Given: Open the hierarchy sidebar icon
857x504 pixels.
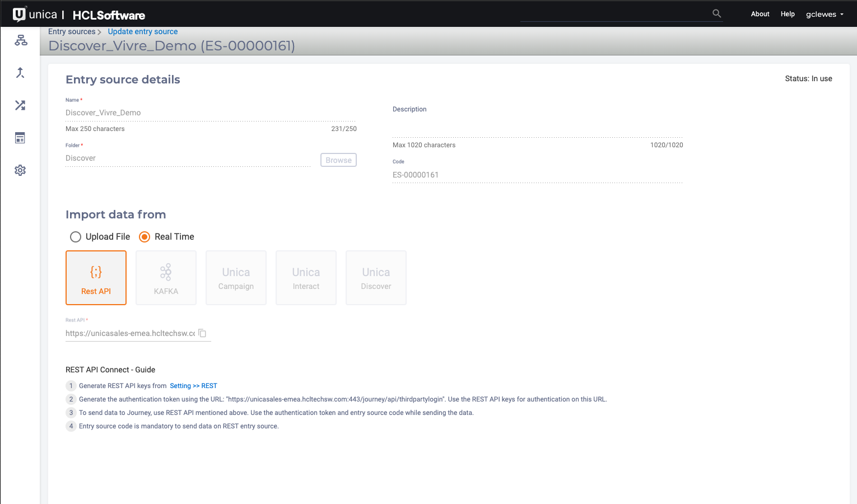Looking at the screenshot, I should tap(21, 40).
